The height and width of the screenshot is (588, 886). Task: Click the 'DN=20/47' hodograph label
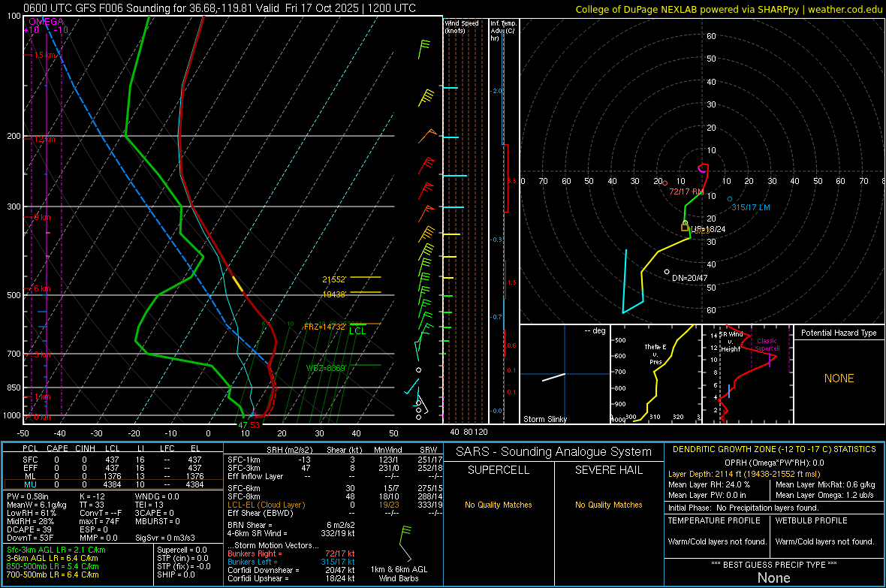689,278
